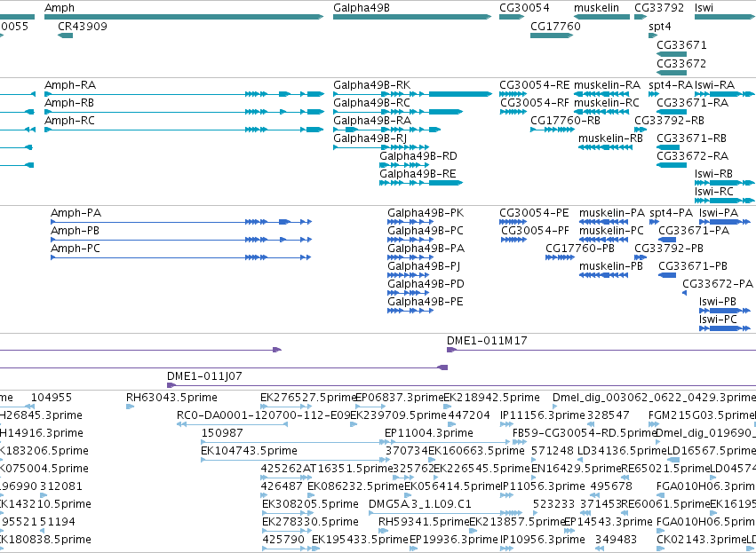Open the Iswi-RC transcript label
756x553 pixels.
[714, 192]
